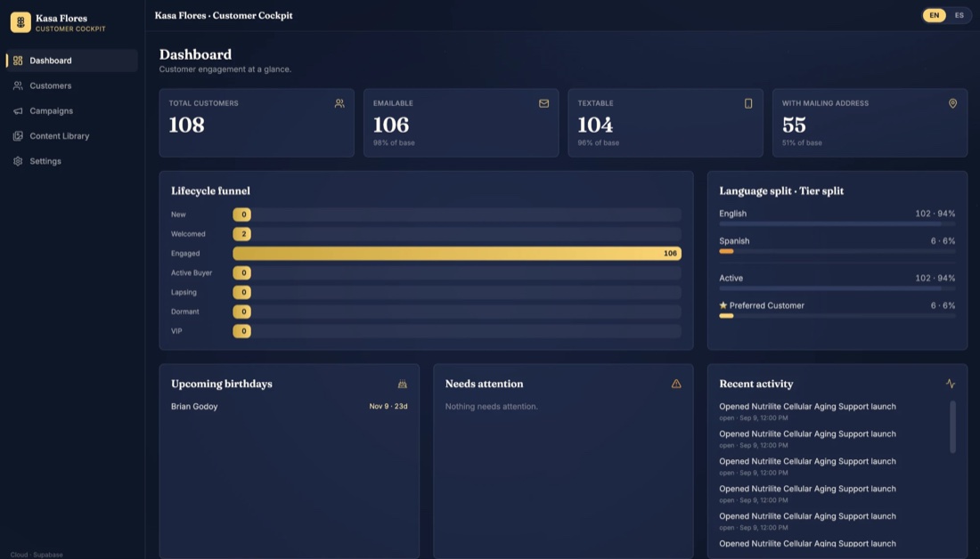Viewport: 980px width, 559px height.
Task: Select Brian Godoy in Upcoming birthdays
Action: [x=194, y=407]
